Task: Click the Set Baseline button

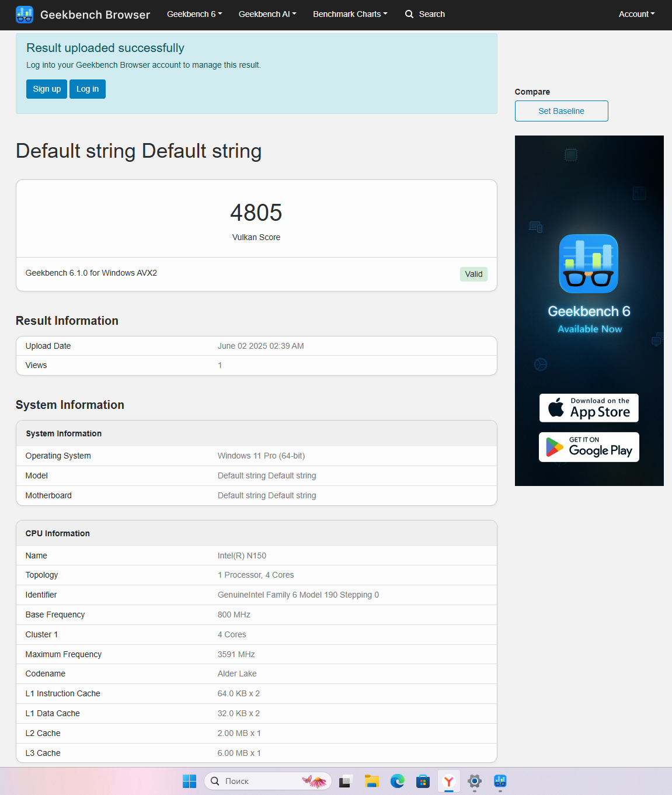Action: click(561, 111)
